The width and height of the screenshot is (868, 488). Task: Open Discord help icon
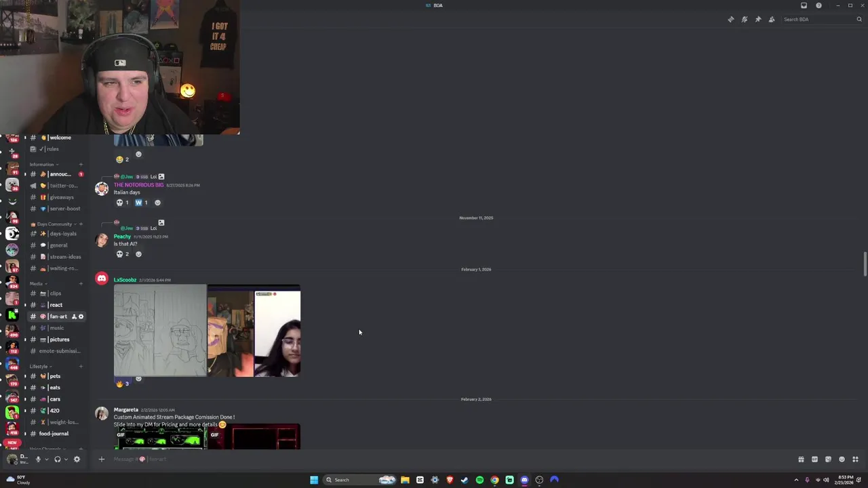[818, 5]
